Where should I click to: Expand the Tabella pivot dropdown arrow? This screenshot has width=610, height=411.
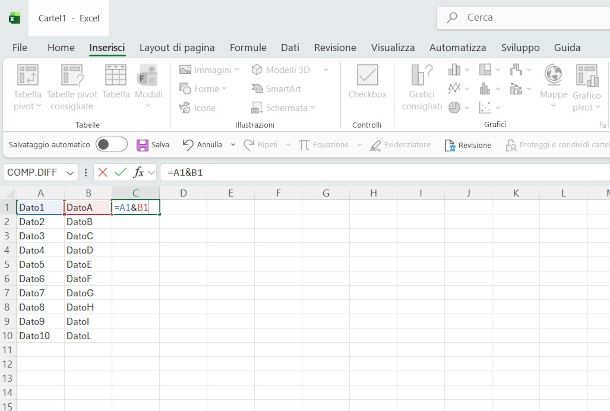pos(39,106)
